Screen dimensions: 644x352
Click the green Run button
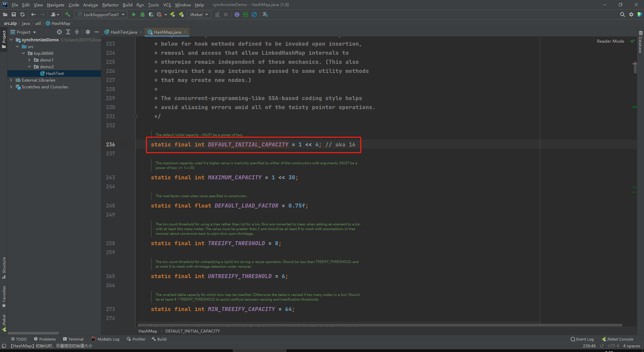[134, 14]
